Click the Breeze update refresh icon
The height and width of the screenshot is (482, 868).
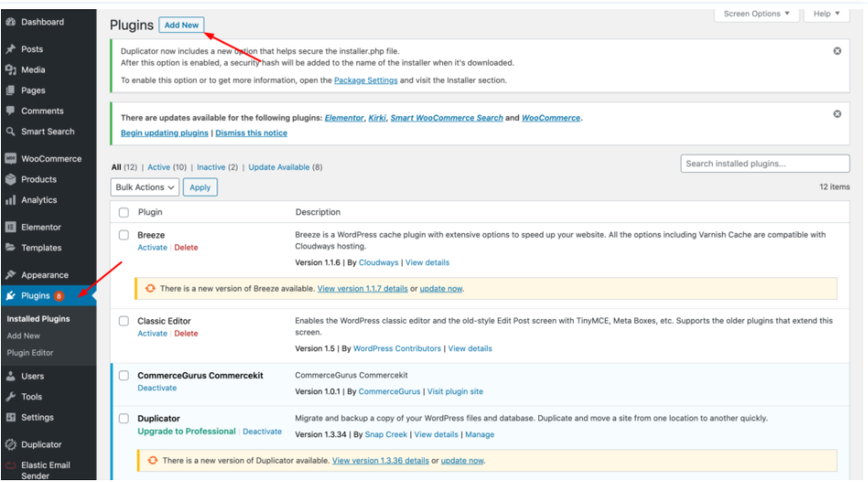(150, 289)
